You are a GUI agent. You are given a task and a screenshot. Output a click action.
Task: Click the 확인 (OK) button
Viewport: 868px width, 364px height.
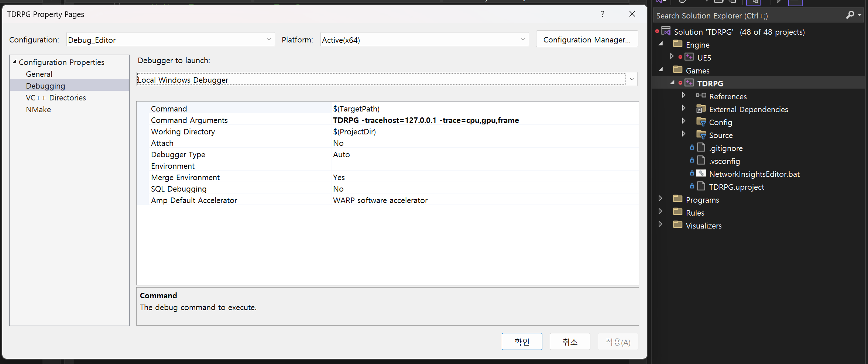click(522, 341)
